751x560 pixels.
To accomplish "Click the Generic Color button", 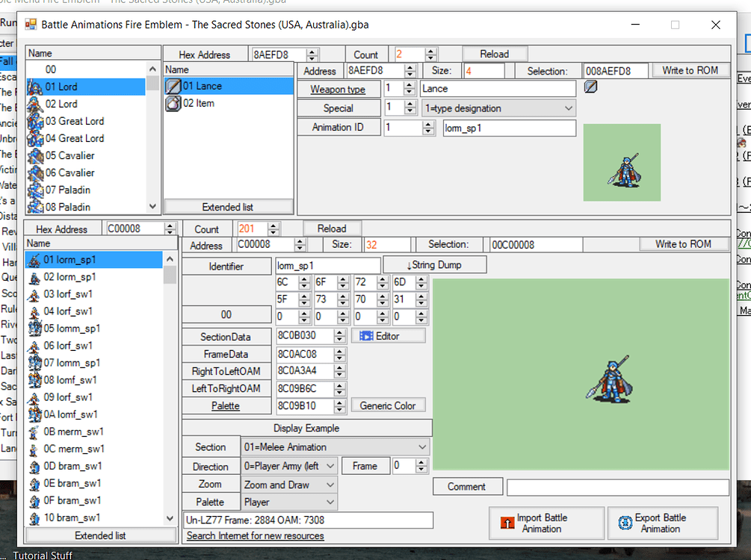I will [388, 405].
